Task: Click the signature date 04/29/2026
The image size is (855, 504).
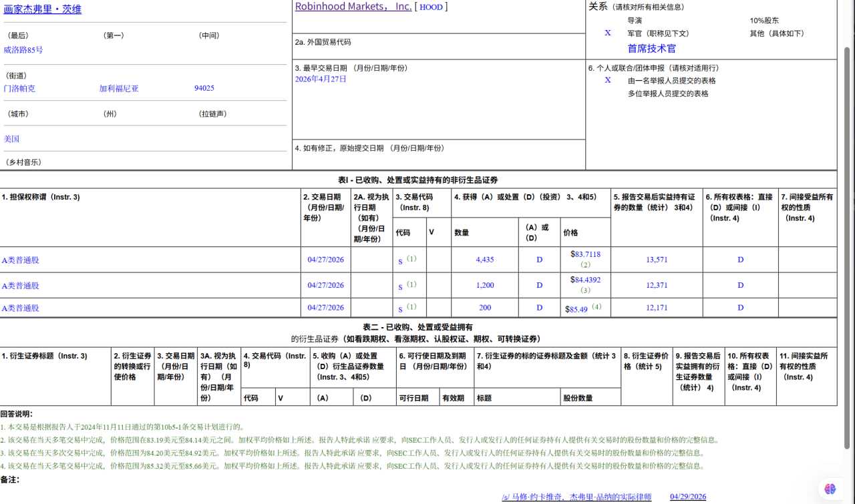Action: [688, 497]
